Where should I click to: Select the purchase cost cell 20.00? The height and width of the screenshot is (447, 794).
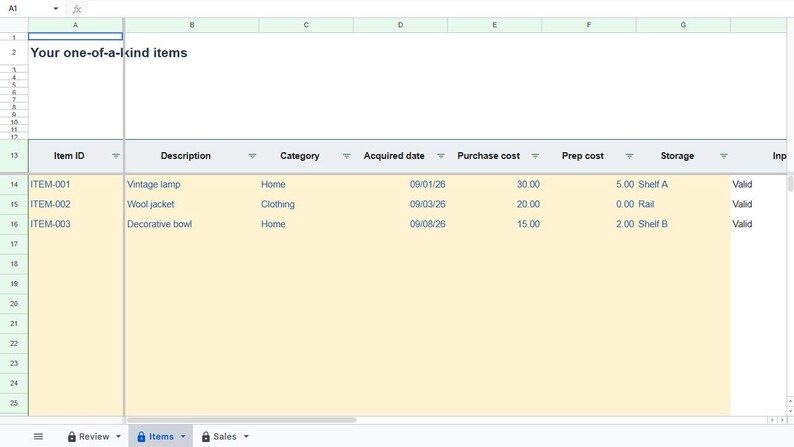tap(494, 204)
